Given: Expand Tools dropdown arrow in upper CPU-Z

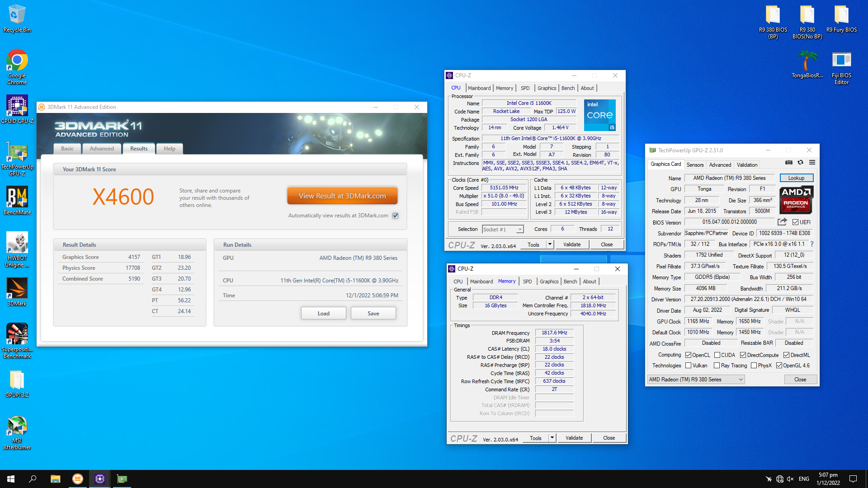Looking at the screenshot, I should [x=550, y=244].
